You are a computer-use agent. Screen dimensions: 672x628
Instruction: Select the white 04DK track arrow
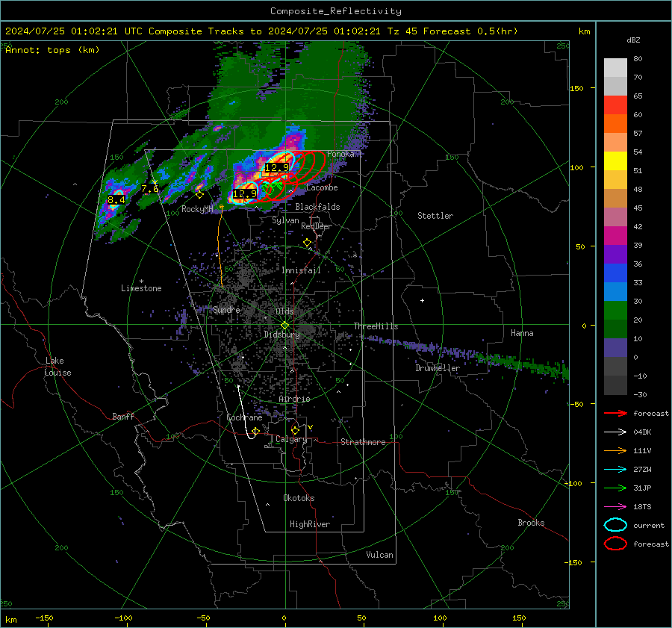[615, 432]
